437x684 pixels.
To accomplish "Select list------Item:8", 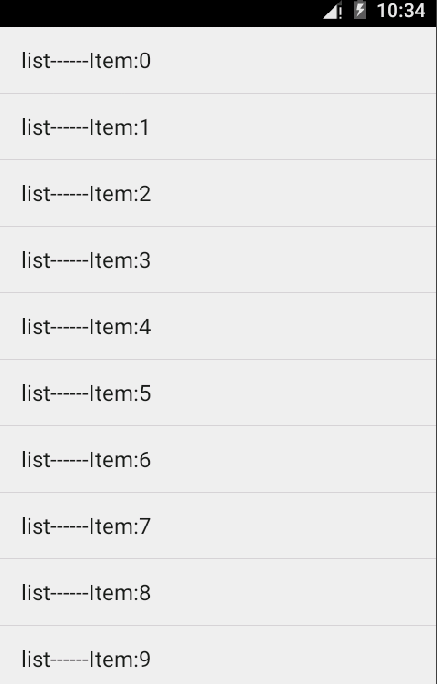I will pyautogui.click(x=218, y=592).
